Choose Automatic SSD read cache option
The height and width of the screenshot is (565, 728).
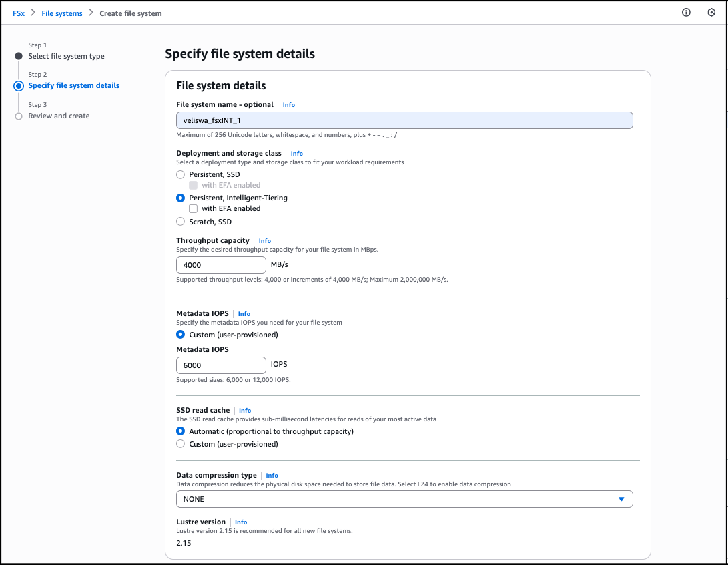click(181, 431)
